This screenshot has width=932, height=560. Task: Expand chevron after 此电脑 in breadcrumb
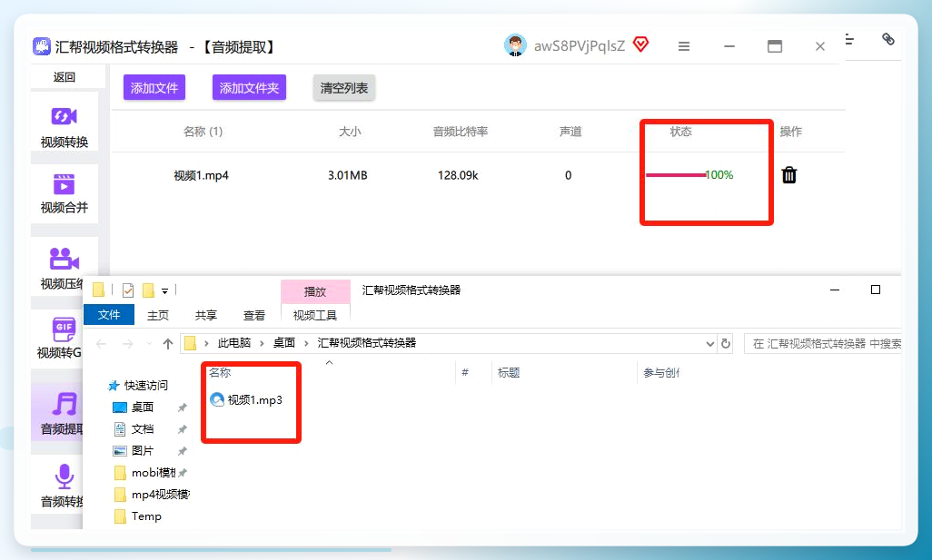pyautogui.click(x=262, y=343)
